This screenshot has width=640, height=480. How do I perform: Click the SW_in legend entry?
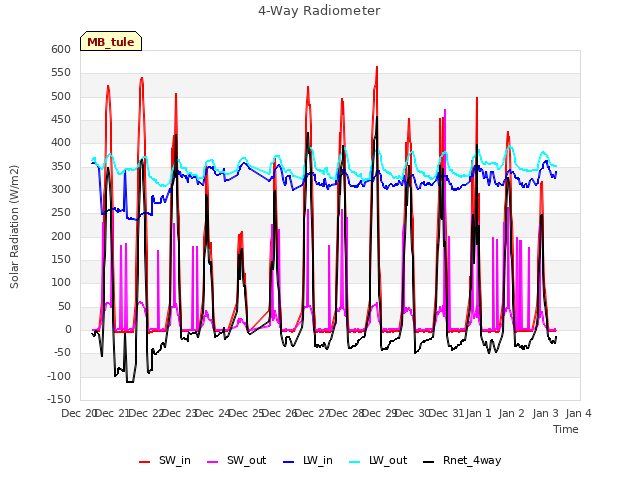pyautogui.click(x=165, y=460)
